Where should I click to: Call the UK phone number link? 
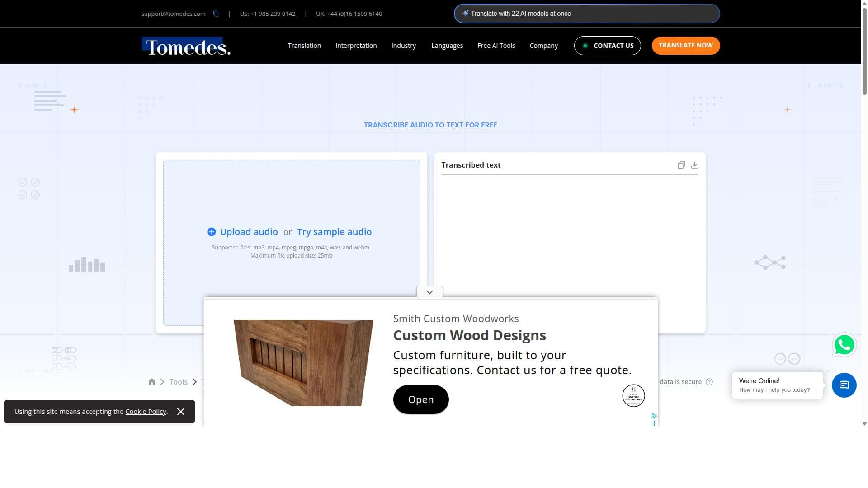(x=349, y=14)
